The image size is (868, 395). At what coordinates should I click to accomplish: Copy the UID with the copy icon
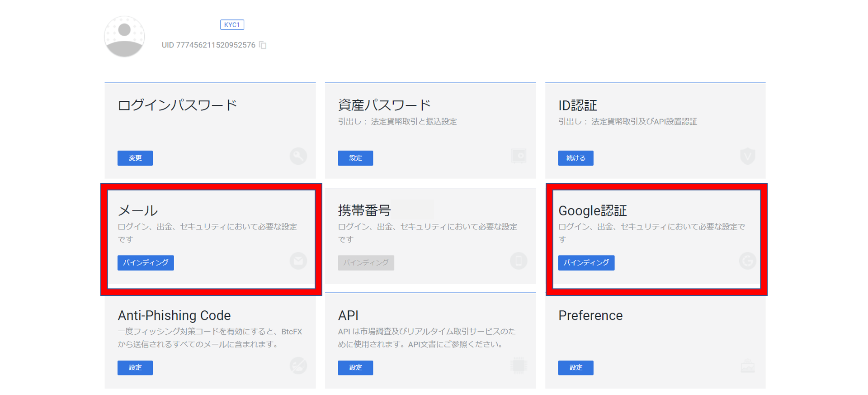pyautogui.click(x=263, y=45)
